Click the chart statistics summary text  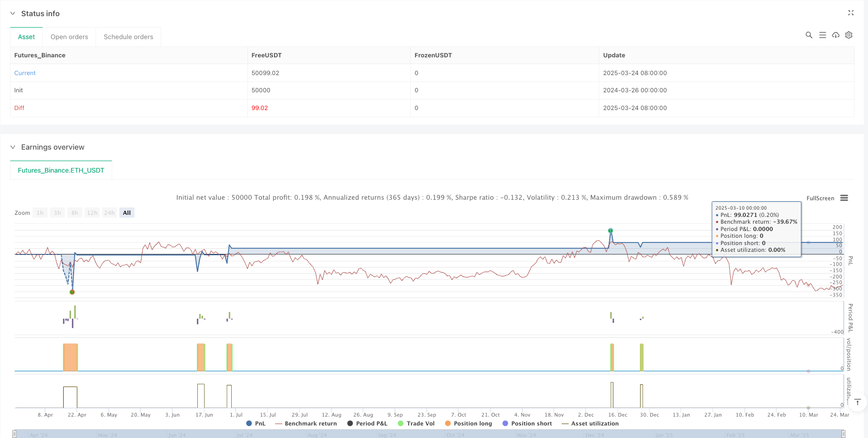tap(432, 198)
